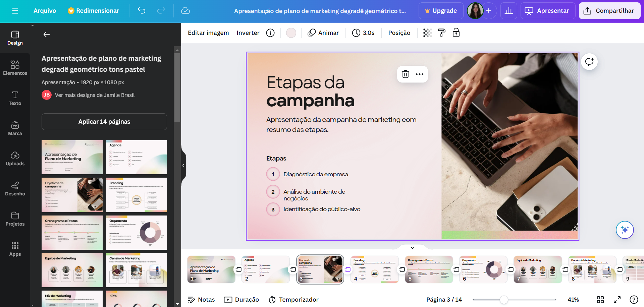The height and width of the screenshot is (307, 644).
Task: Click the 41% zoom level
Action: 573,300
